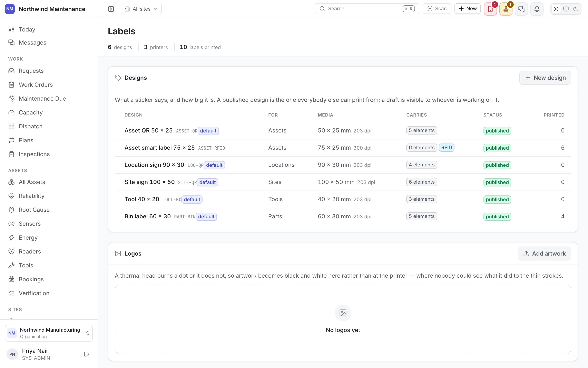
Task: Open Tools in the sidebar
Action: [49, 265]
